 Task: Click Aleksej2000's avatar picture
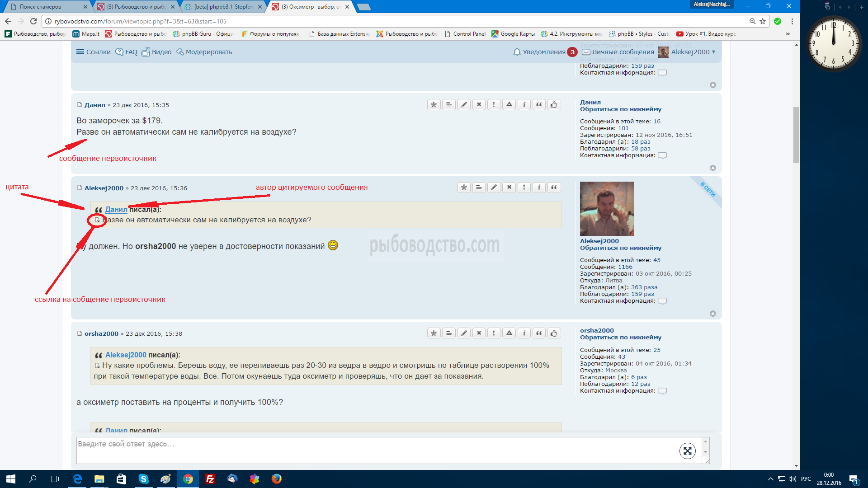click(x=607, y=209)
